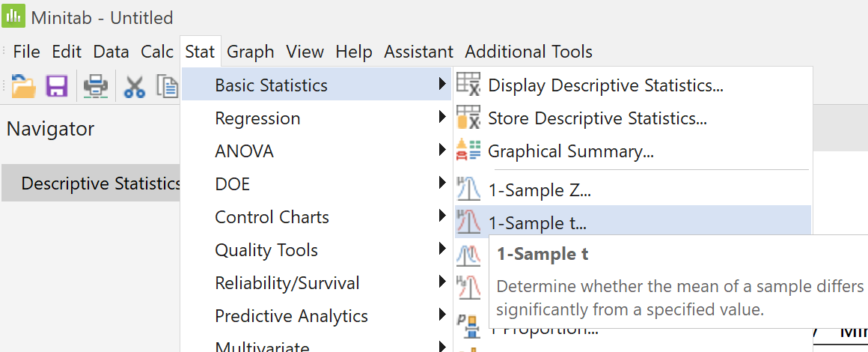
Task: Open the Help menu
Action: 354,52
